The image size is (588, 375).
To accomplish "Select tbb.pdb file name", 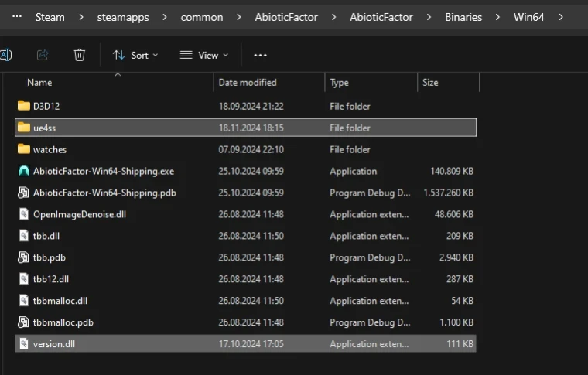I will (x=49, y=257).
